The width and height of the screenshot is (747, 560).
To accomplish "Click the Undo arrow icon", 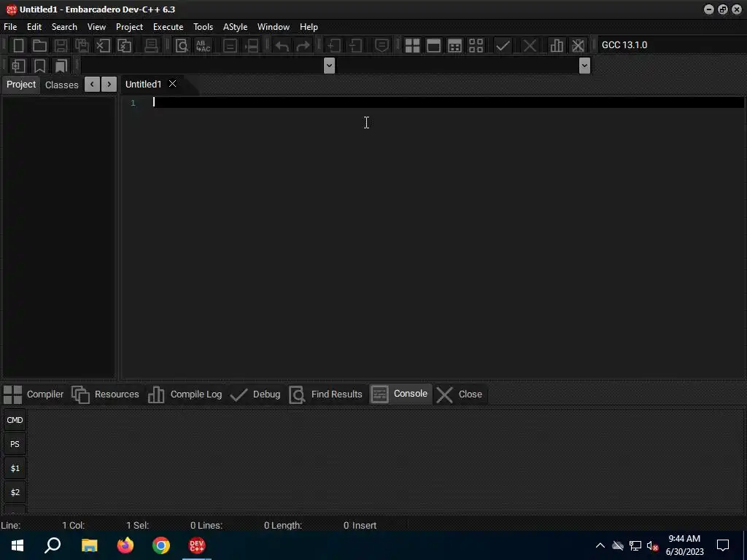I will 282,46.
